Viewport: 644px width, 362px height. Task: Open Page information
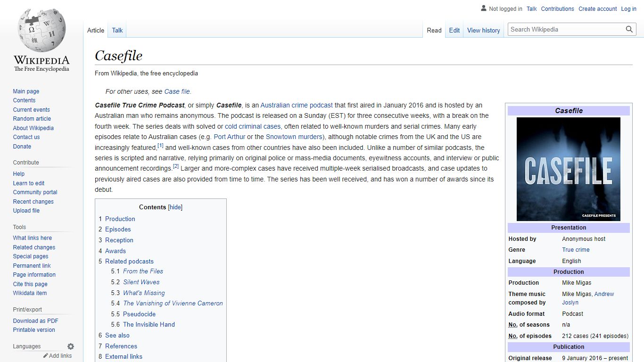34,275
